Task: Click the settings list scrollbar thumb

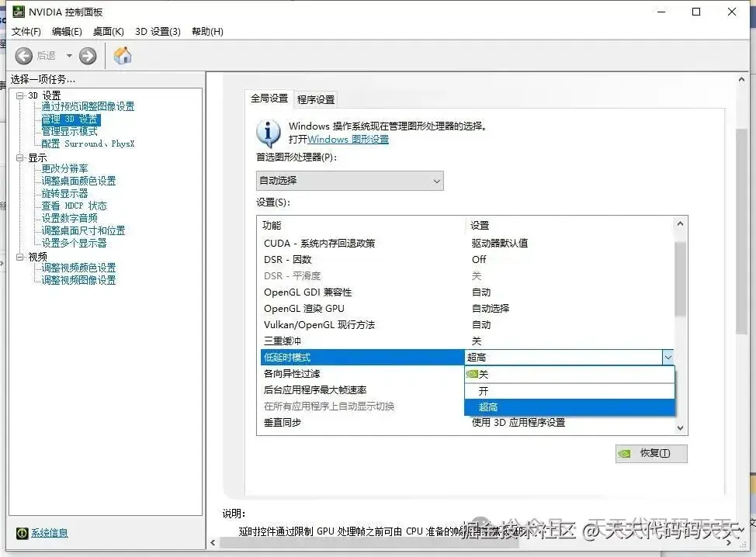Action: [x=680, y=279]
